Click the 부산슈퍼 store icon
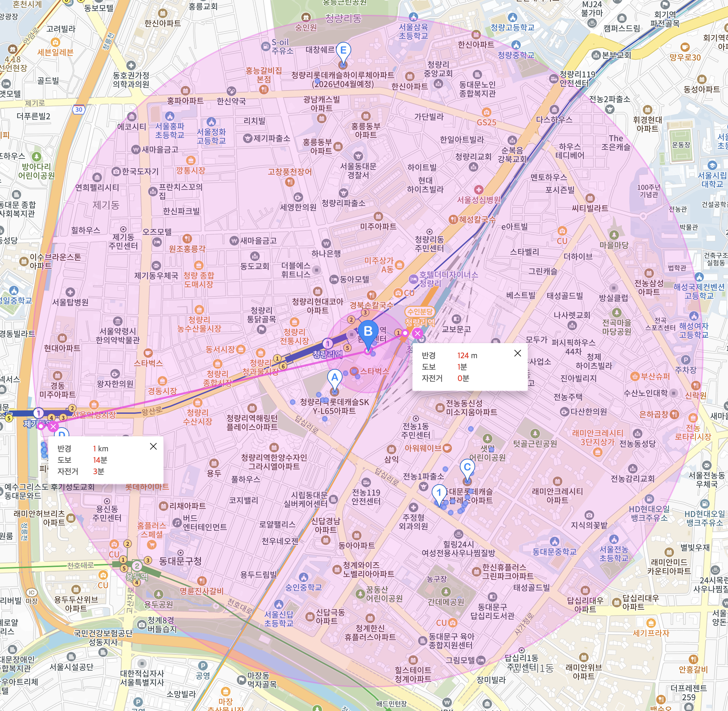 coord(635,376)
